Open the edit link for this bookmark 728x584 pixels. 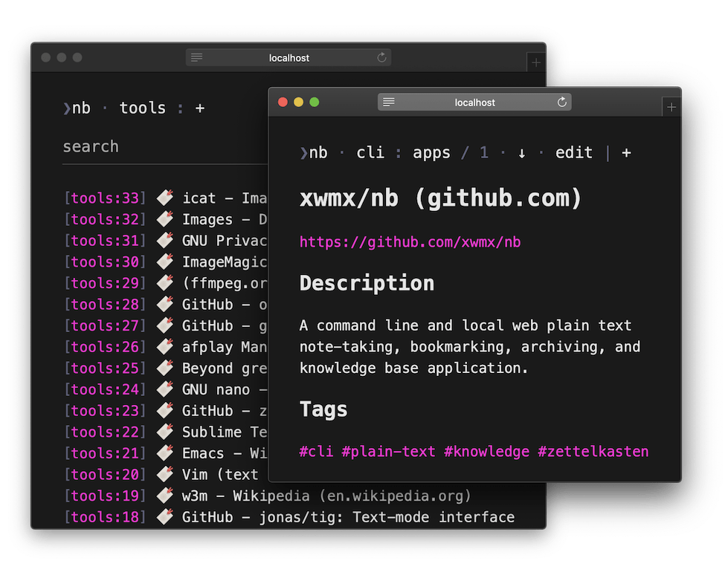click(x=573, y=153)
